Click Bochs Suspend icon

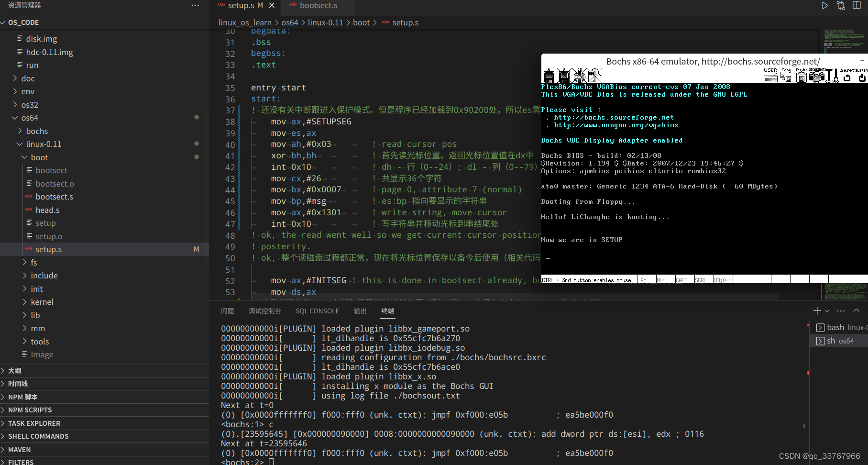tap(862, 76)
